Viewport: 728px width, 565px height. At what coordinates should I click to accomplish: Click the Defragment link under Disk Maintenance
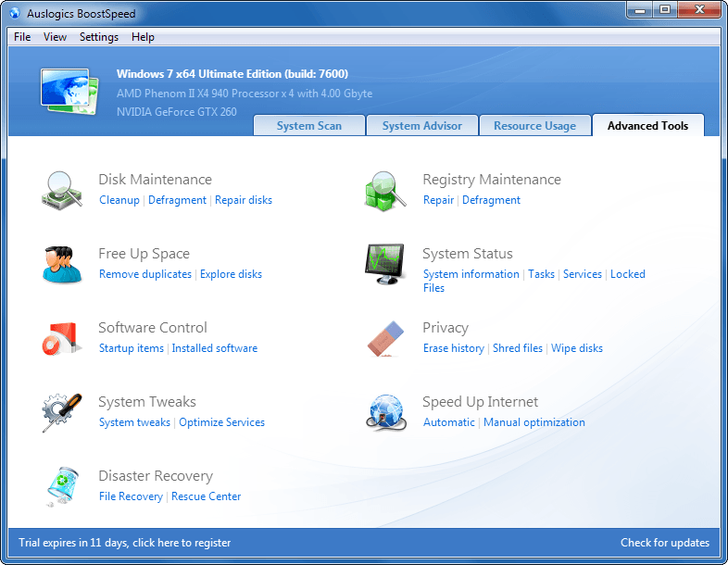pos(177,200)
